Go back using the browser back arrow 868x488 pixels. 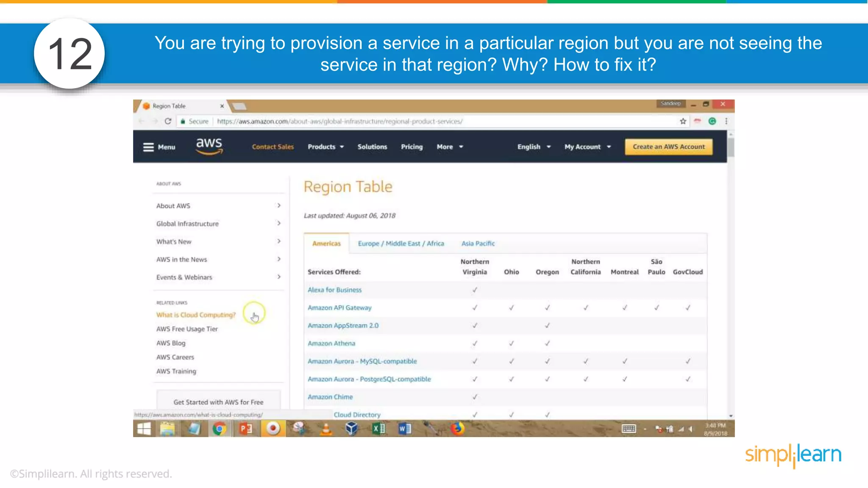click(141, 121)
